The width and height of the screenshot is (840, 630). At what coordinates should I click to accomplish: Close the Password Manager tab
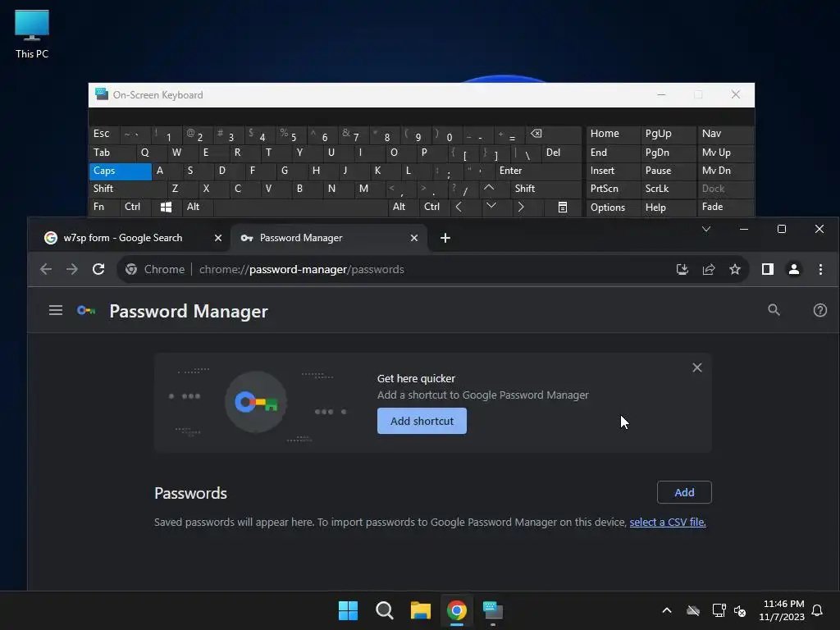click(x=414, y=238)
